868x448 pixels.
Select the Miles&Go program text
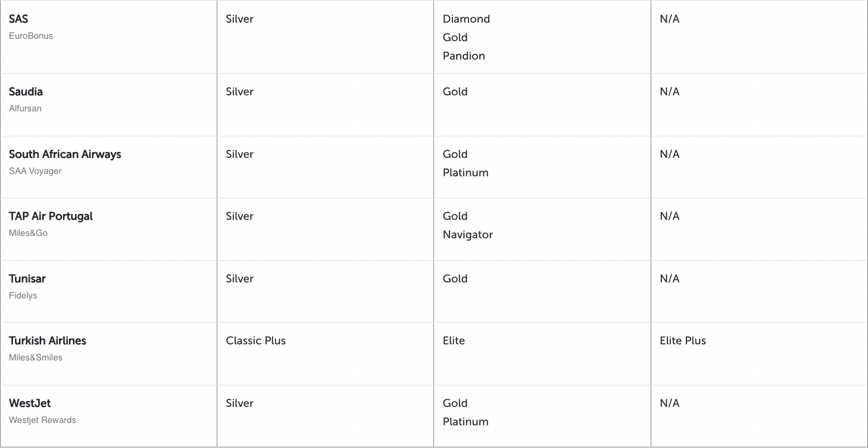(28, 233)
